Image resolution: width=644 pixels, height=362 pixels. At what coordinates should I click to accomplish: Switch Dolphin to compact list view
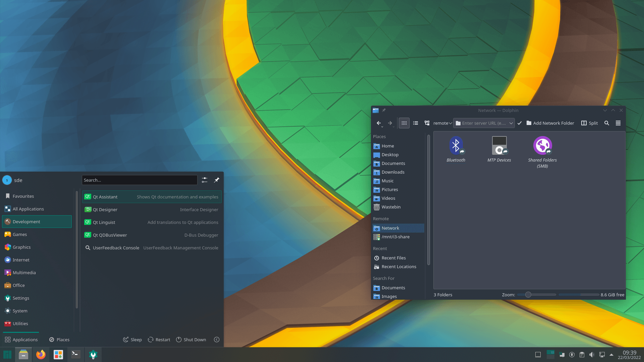(x=416, y=123)
